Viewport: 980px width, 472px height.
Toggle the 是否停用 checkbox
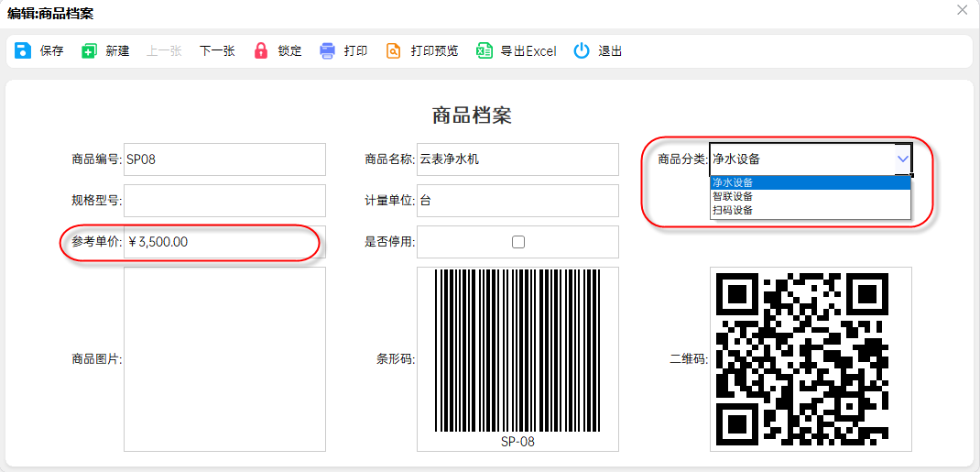518,242
